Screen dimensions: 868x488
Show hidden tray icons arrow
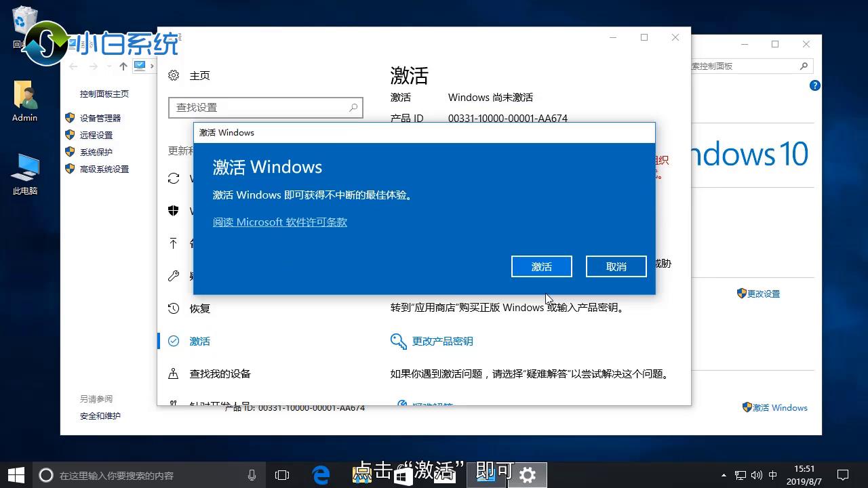click(724, 475)
